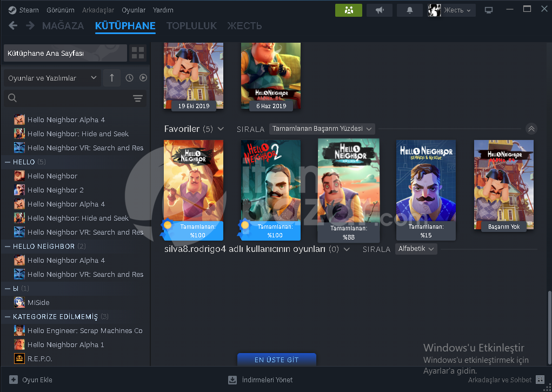
Task: Open Alpha 4 cover labeled Başarım Yok
Action: coord(504,184)
